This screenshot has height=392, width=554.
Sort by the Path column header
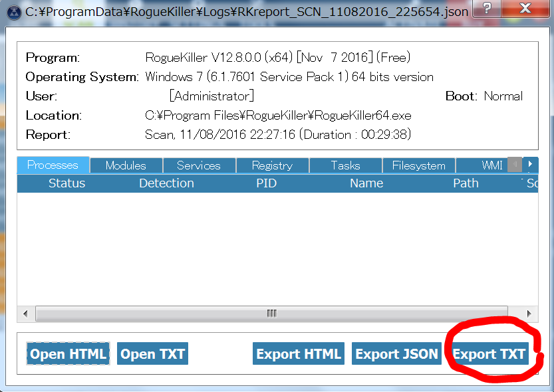(466, 183)
